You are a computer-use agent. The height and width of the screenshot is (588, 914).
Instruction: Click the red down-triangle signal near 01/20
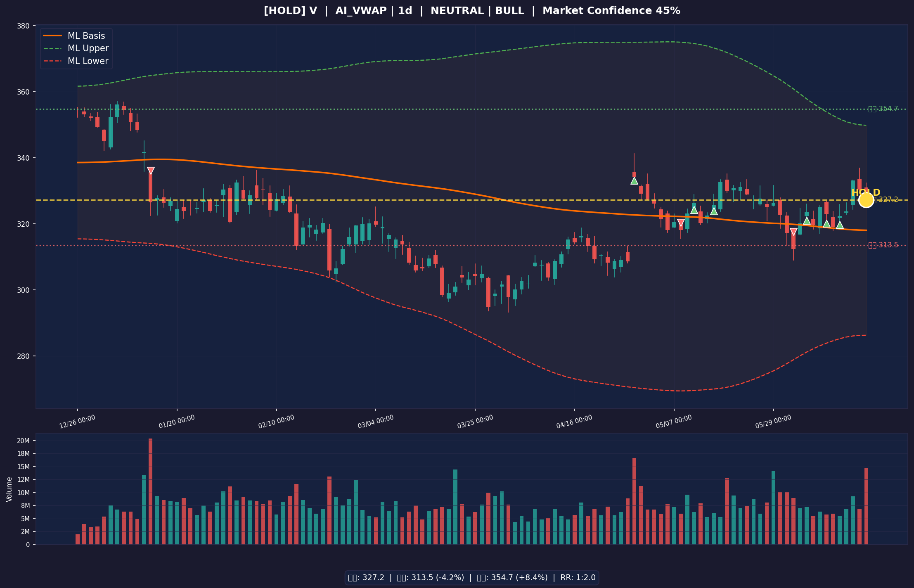[151, 171]
